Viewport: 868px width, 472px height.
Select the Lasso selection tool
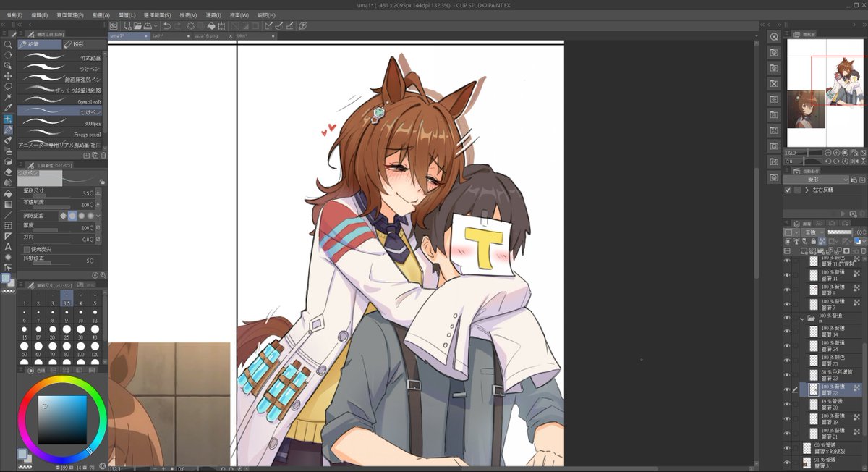tap(8, 86)
